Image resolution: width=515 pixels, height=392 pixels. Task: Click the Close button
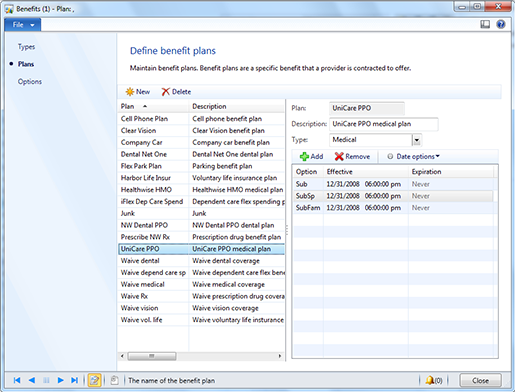pos(480,380)
